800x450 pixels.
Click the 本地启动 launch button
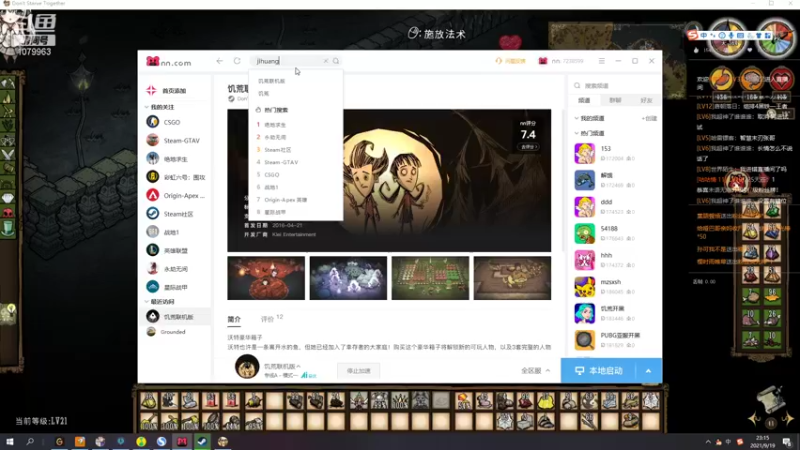click(x=598, y=371)
